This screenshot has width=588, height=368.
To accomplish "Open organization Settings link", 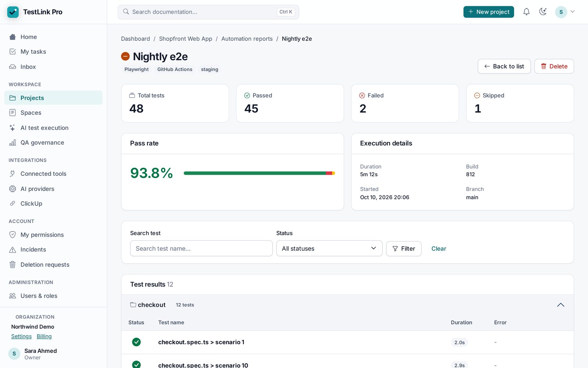I will click(x=21, y=336).
